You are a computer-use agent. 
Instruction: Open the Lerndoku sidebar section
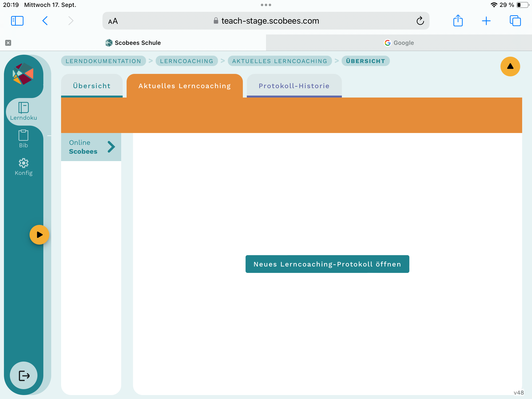[x=24, y=111]
